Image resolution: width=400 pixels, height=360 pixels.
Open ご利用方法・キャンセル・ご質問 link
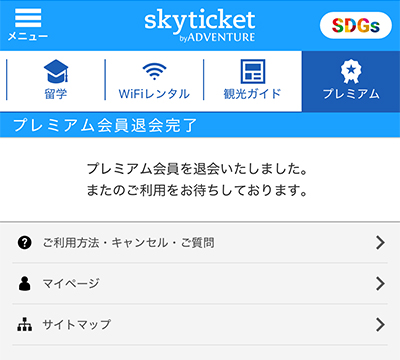coord(128,243)
